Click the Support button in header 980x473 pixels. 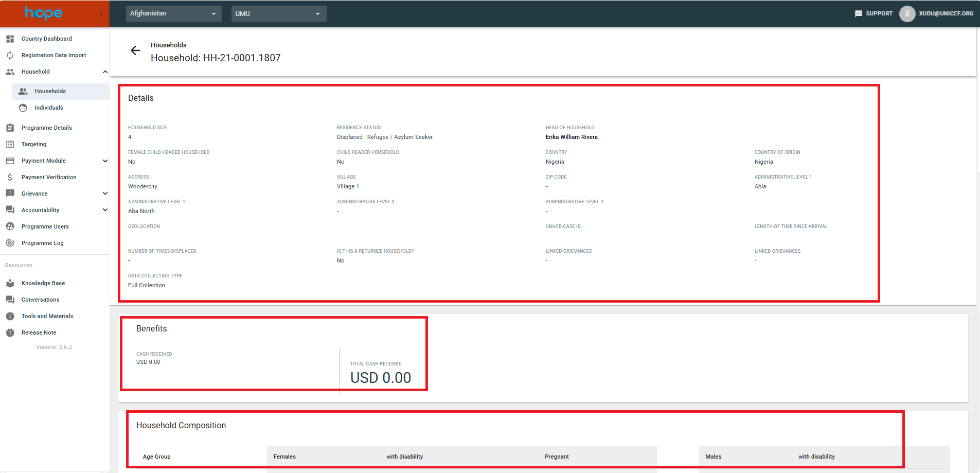874,14
